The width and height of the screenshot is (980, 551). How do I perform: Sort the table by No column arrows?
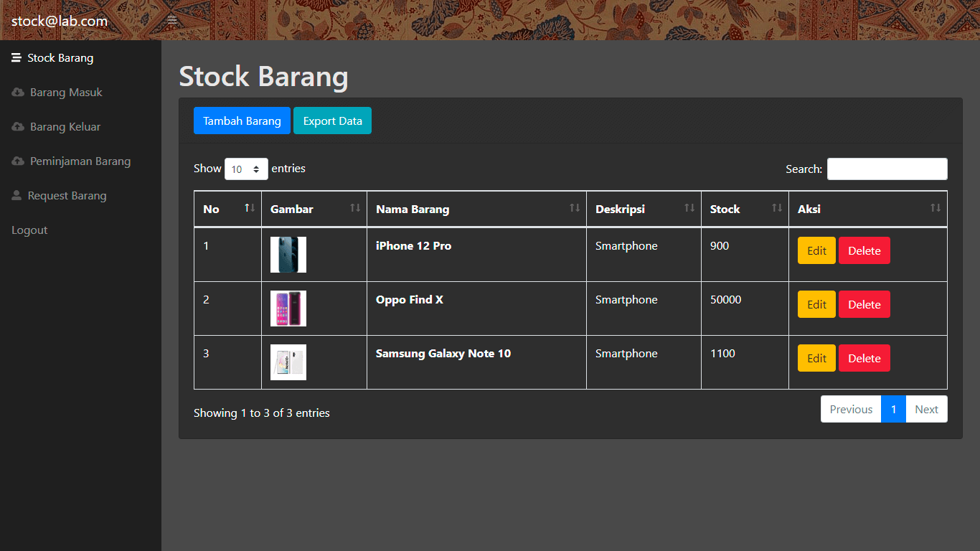pos(250,208)
